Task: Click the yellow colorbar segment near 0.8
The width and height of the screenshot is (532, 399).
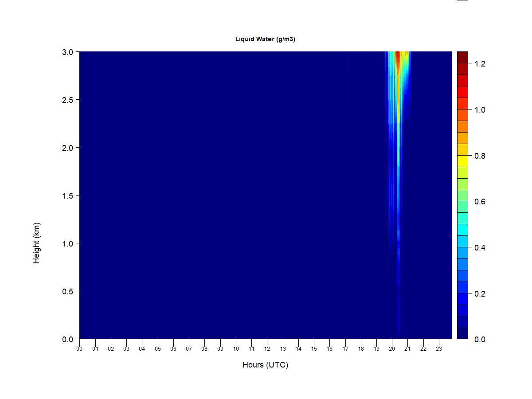Action: pos(462,161)
